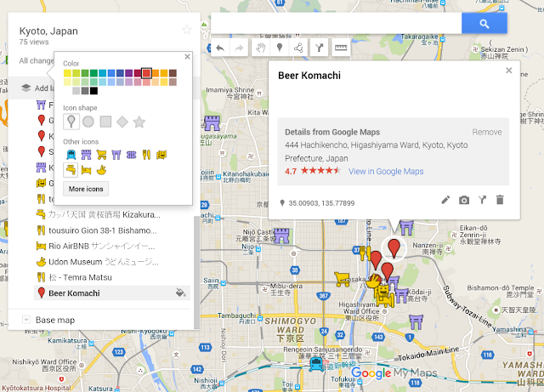Star the Kyoto, Japan map
The image size is (544, 392).
point(187,30)
